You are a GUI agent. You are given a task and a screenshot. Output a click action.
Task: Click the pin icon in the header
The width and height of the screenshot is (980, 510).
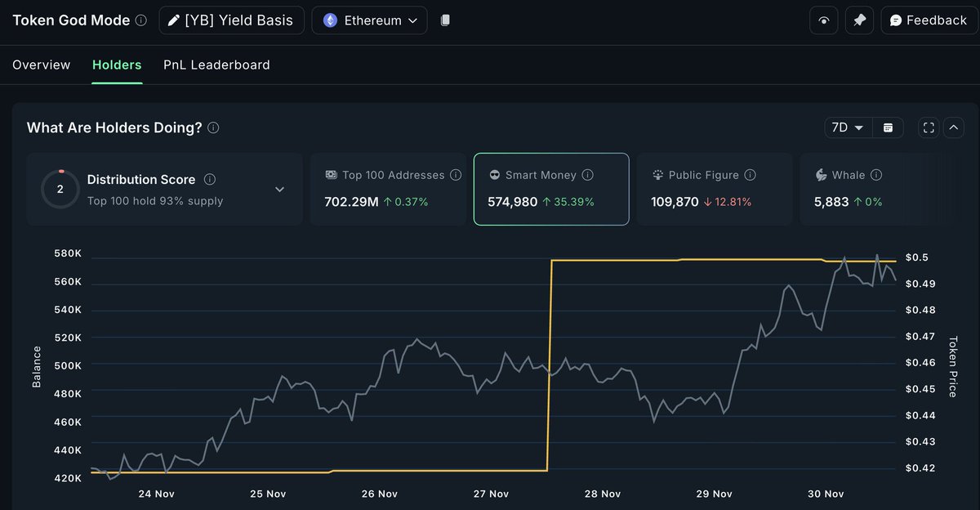tap(859, 20)
